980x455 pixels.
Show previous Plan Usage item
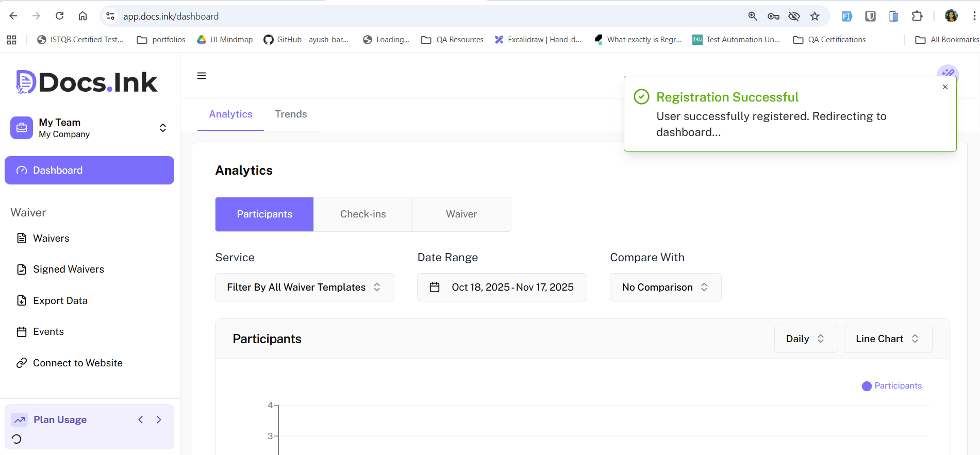click(x=141, y=420)
